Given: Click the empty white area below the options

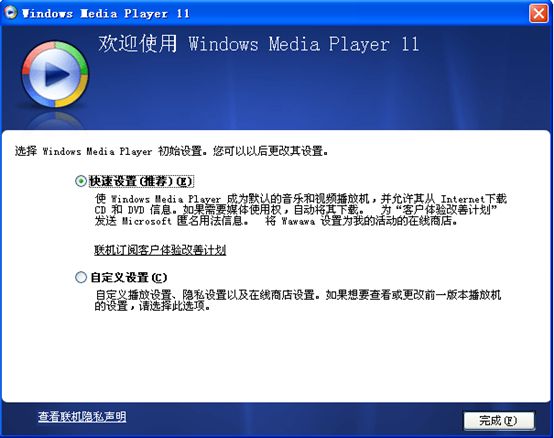Looking at the screenshot, I should pos(276,357).
